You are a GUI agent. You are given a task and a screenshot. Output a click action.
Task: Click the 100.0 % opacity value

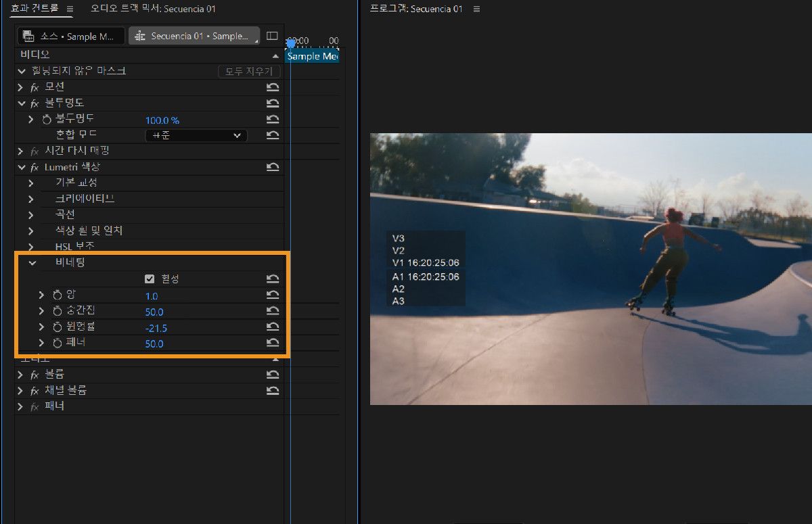(x=162, y=120)
